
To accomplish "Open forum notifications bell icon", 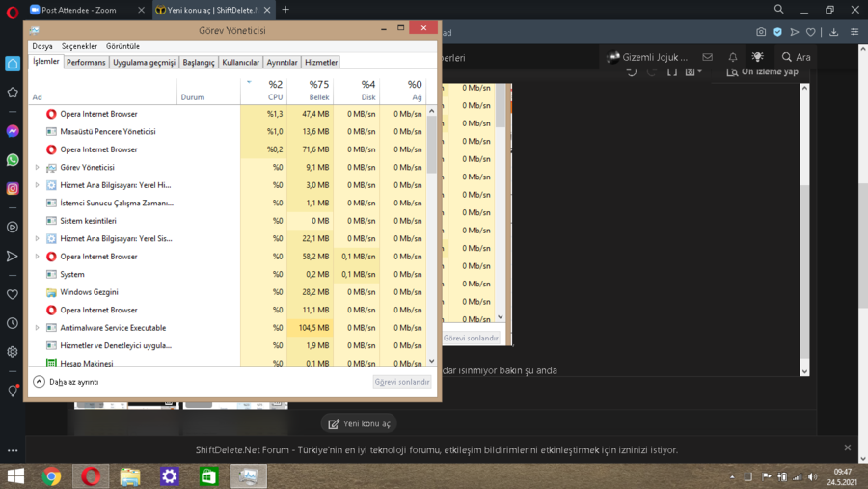I will pos(733,57).
